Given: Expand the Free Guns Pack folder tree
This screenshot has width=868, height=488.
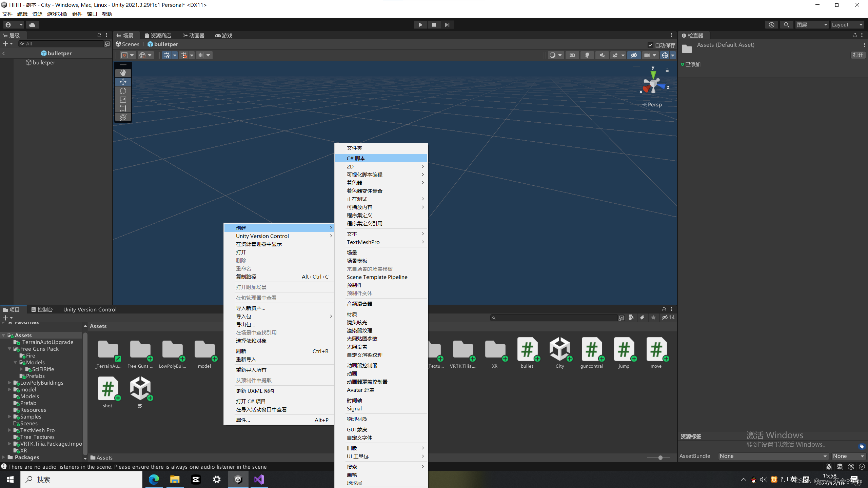Looking at the screenshot, I should 10,349.
